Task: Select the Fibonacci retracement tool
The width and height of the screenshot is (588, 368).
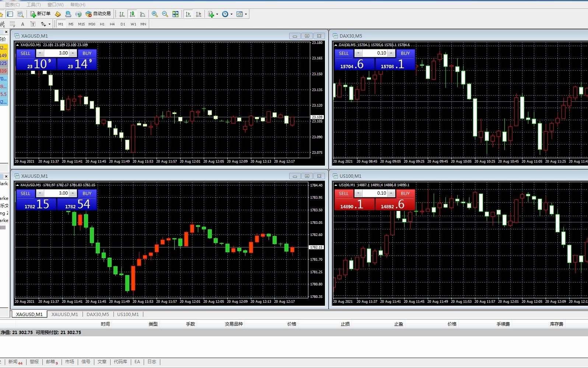Action: pos(12,24)
